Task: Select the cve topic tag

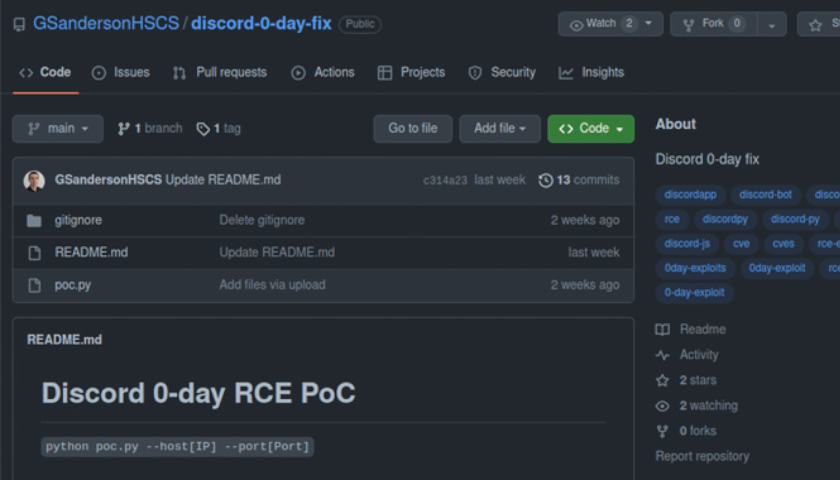Action: pyautogui.click(x=741, y=244)
